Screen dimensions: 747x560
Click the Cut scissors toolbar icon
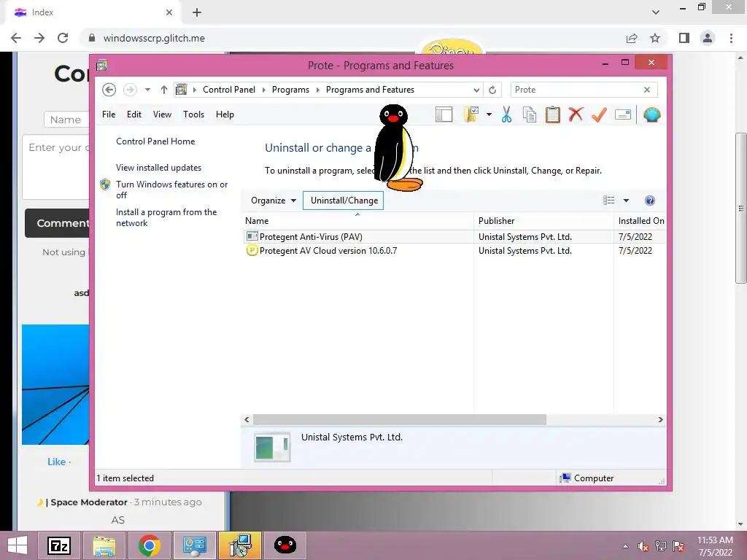[x=506, y=114]
